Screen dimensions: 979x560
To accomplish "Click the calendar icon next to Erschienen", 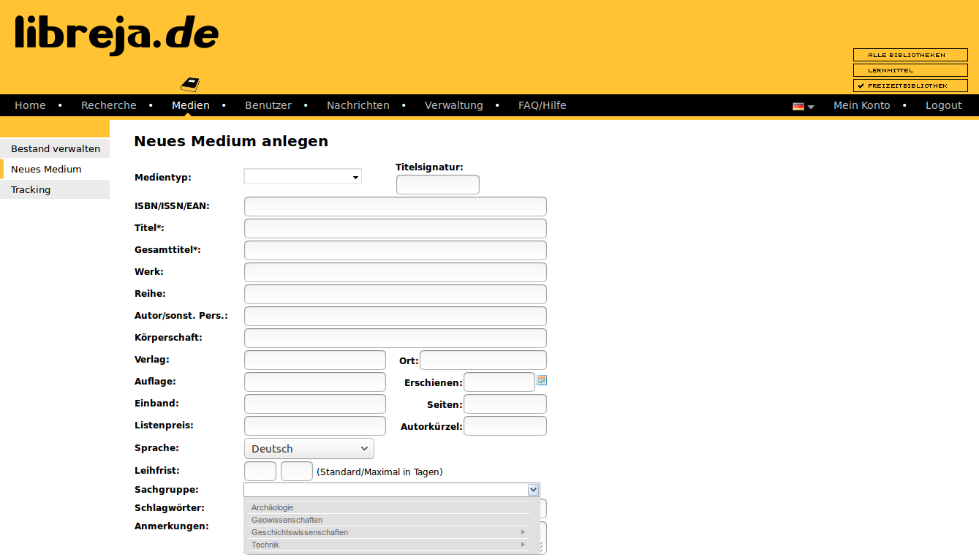I will 542,380.
